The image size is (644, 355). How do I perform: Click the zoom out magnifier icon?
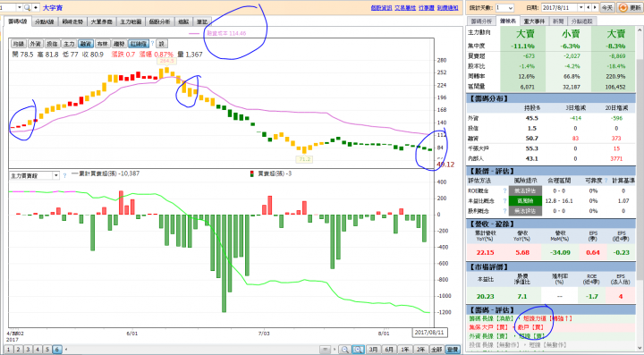(344, 350)
